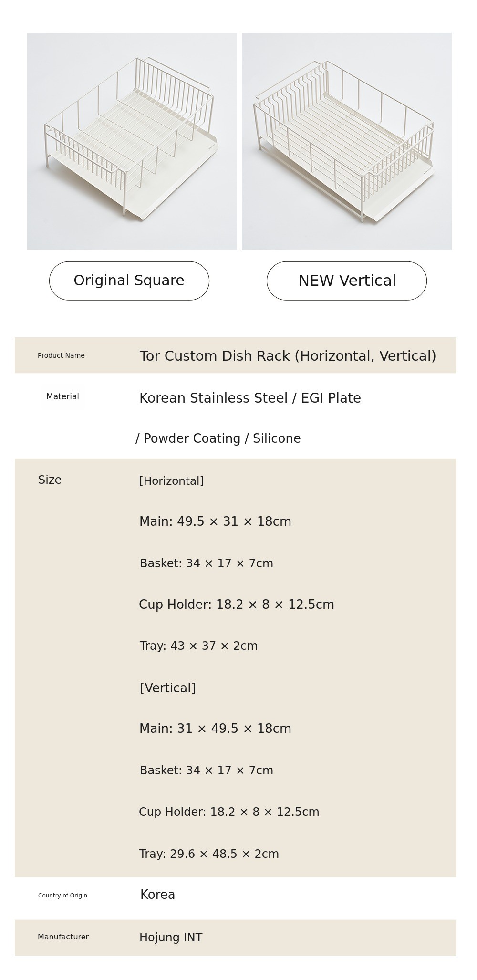Click the Original Square dish rack photo
This screenshot has width=477, height=980.
coord(132,142)
